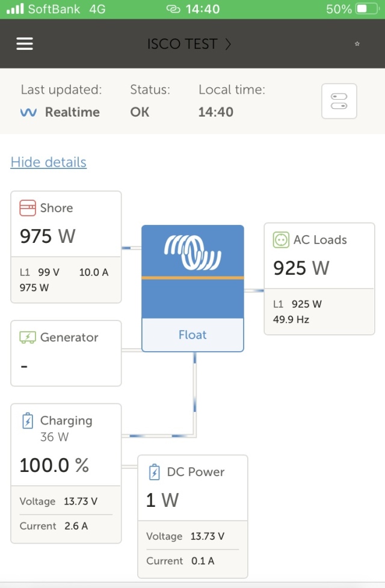Select the DC Power 1 W reading

pyautogui.click(x=162, y=500)
